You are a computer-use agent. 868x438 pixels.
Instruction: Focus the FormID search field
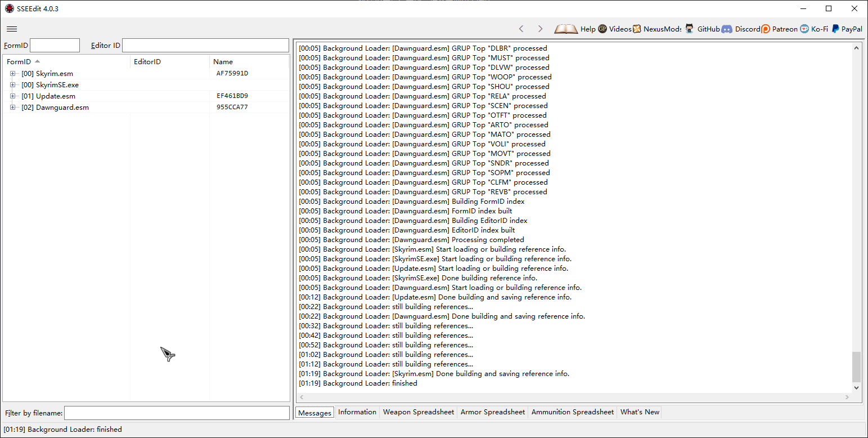[x=55, y=45]
